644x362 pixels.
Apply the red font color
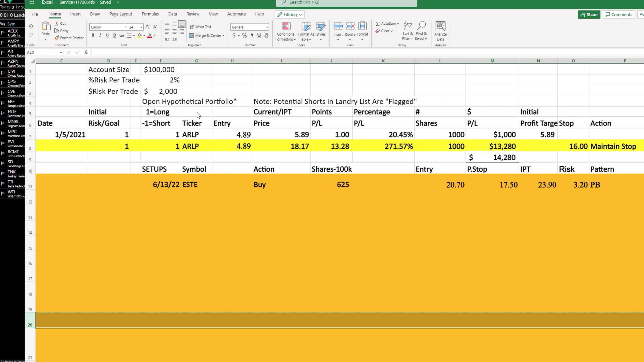(x=150, y=35)
